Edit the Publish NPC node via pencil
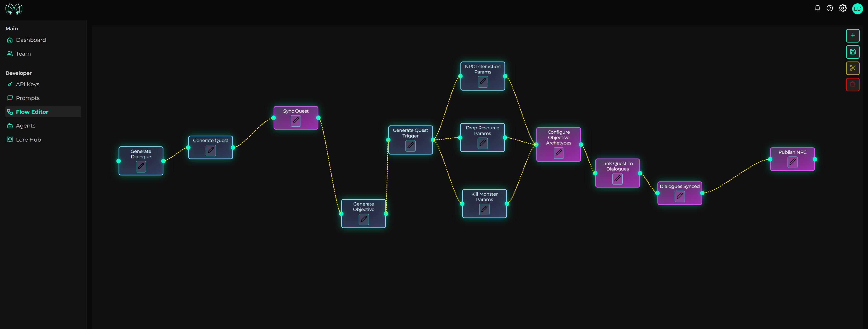The height and width of the screenshot is (329, 868). pos(792,162)
